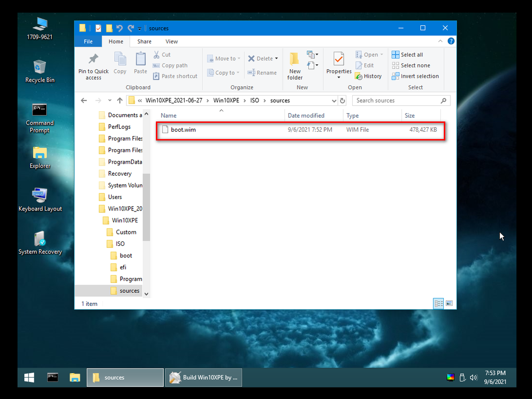This screenshot has width=532, height=399.
Task: Select Cut in Clipboard group
Action: pyautogui.click(x=162, y=55)
